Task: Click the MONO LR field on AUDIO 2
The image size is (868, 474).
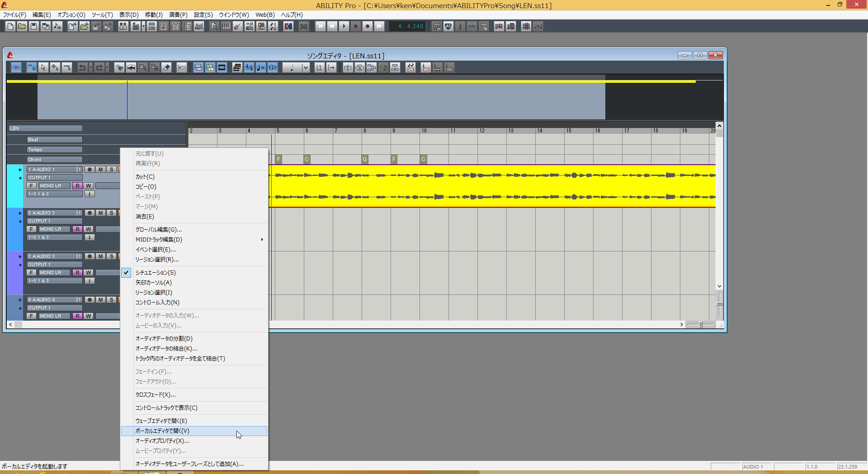Action: coord(54,229)
